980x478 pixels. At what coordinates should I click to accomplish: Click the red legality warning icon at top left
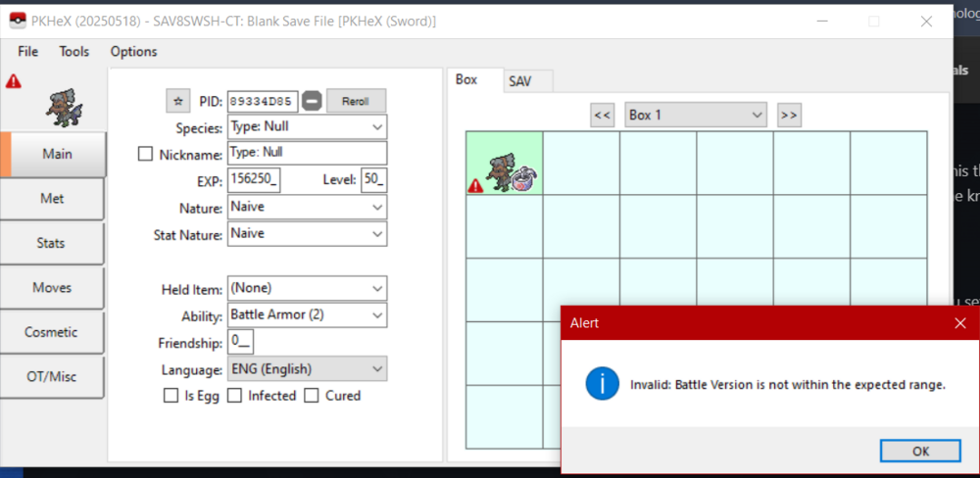pyautogui.click(x=13, y=81)
